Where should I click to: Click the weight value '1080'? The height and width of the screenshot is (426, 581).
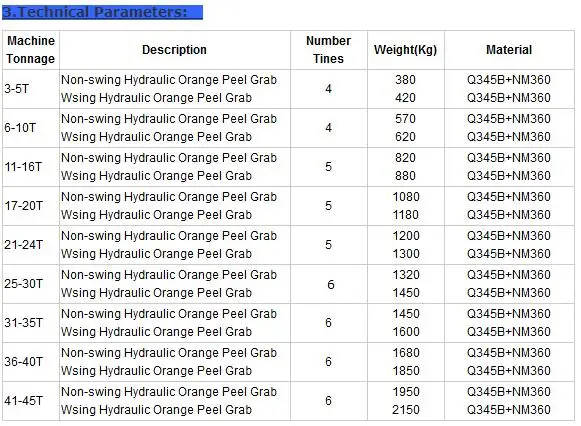406,197
